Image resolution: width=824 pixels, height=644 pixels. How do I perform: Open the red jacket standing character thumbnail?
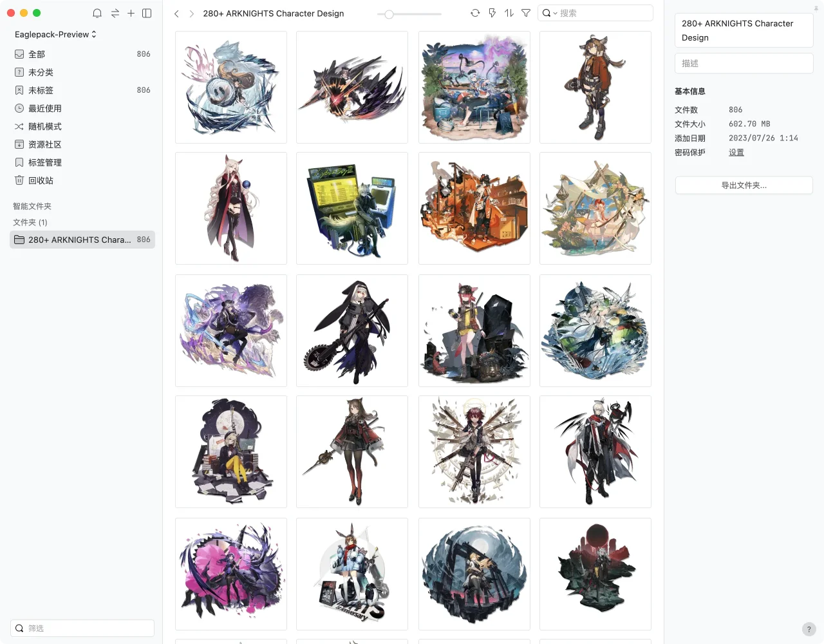click(595, 88)
